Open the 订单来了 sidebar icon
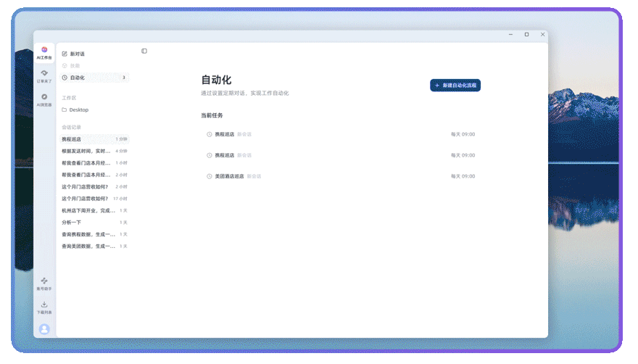 (44, 76)
